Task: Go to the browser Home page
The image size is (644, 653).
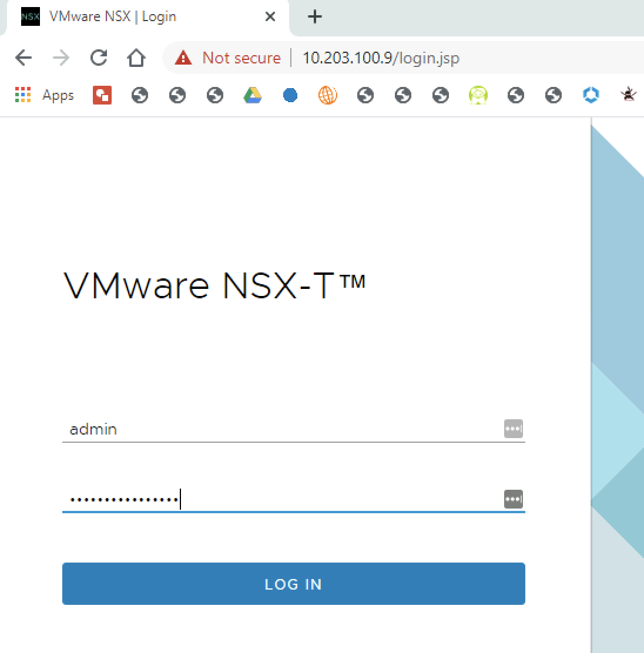Action: pos(136,58)
